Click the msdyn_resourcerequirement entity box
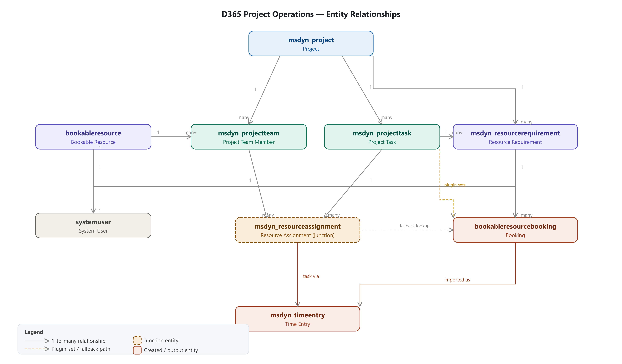 (515, 137)
